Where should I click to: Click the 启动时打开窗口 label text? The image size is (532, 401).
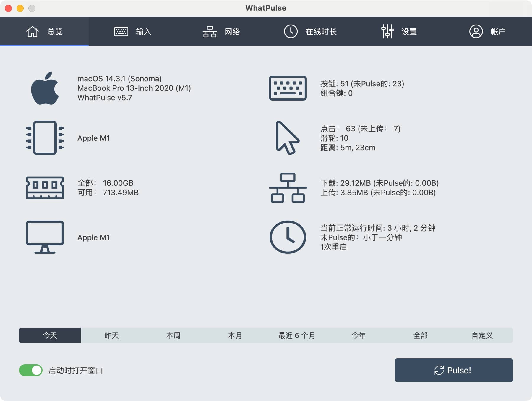(x=76, y=371)
